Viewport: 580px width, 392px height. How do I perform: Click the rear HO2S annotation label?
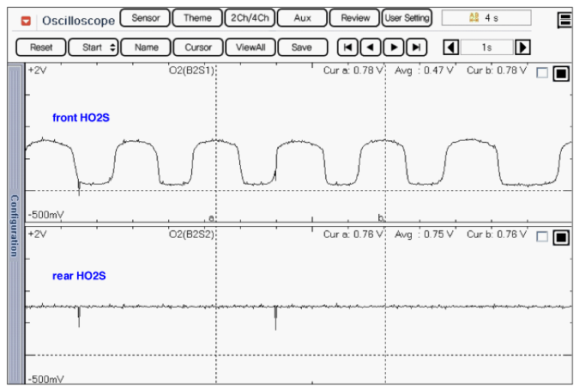click(79, 276)
